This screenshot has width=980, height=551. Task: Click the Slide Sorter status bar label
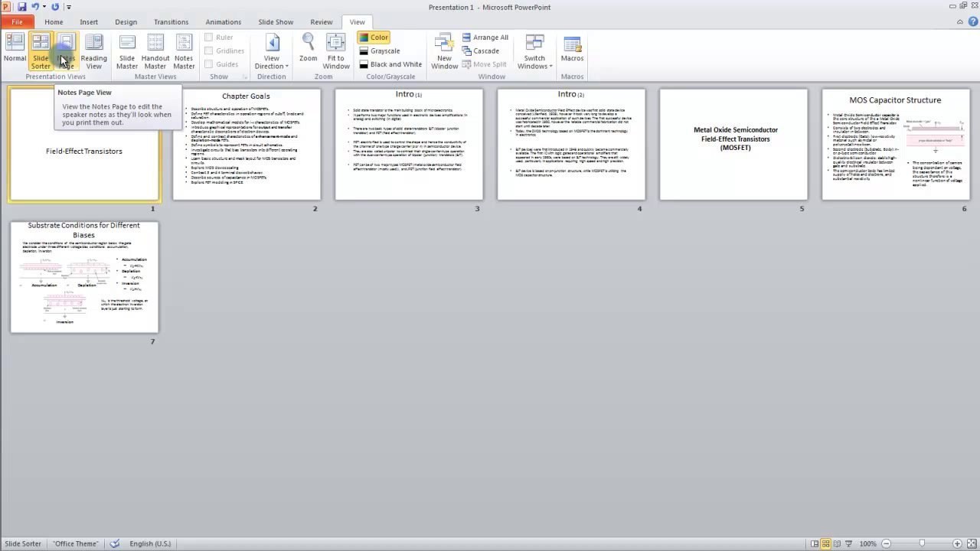point(23,543)
